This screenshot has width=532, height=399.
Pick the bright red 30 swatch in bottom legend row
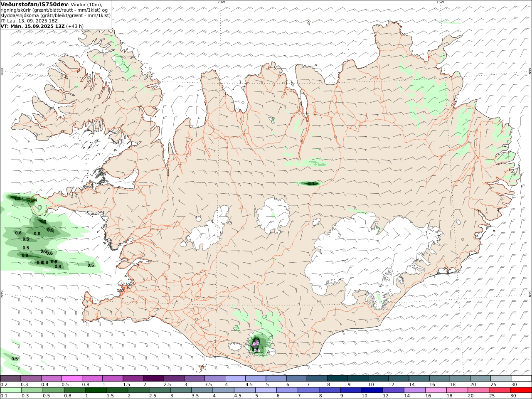(520, 390)
